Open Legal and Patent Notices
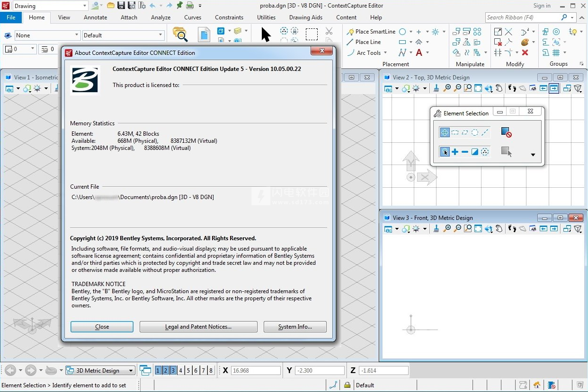Image resolution: width=588 pixels, height=392 pixels. (198, 327)
